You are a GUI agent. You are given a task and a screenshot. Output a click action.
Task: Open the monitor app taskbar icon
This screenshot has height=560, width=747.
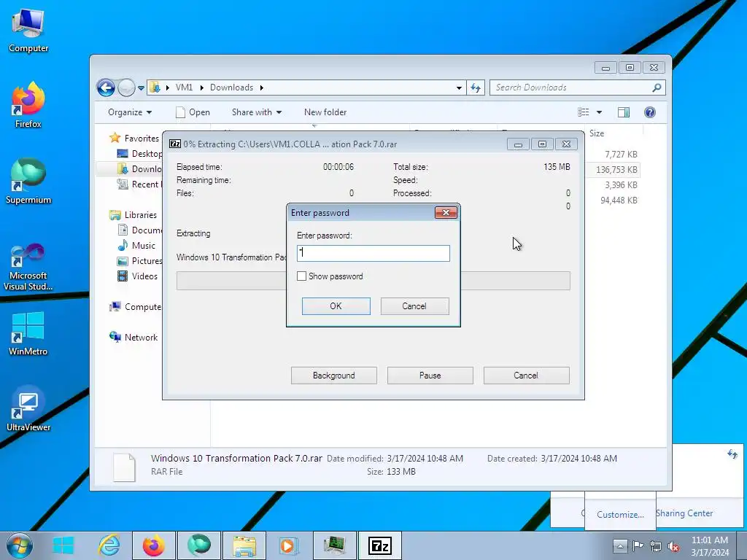(334, 545)
